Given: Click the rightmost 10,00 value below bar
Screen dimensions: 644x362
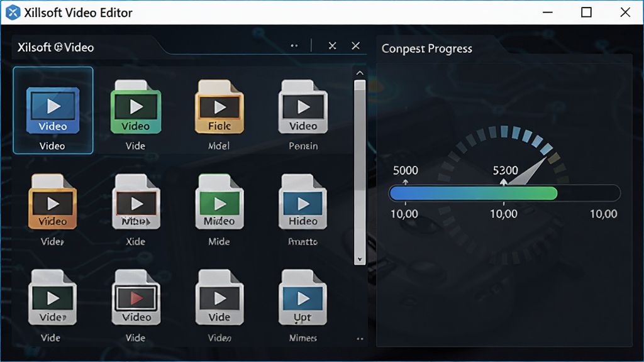Looking at the screenshot, I should tap(603, 214).
